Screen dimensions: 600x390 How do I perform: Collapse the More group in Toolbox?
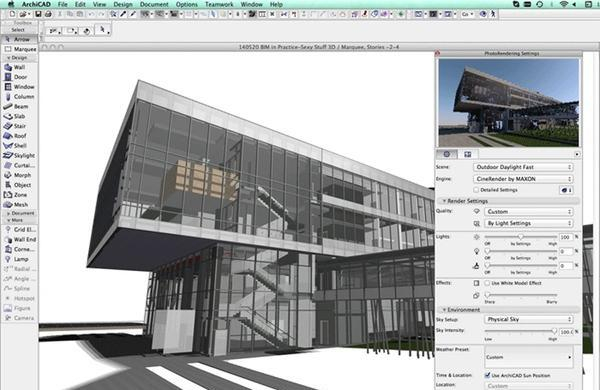point(8,220)
